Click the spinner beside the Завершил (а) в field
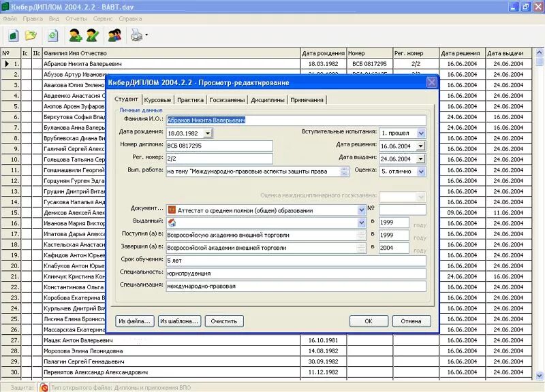Viewport: 545px width, 392px height. 362,248
